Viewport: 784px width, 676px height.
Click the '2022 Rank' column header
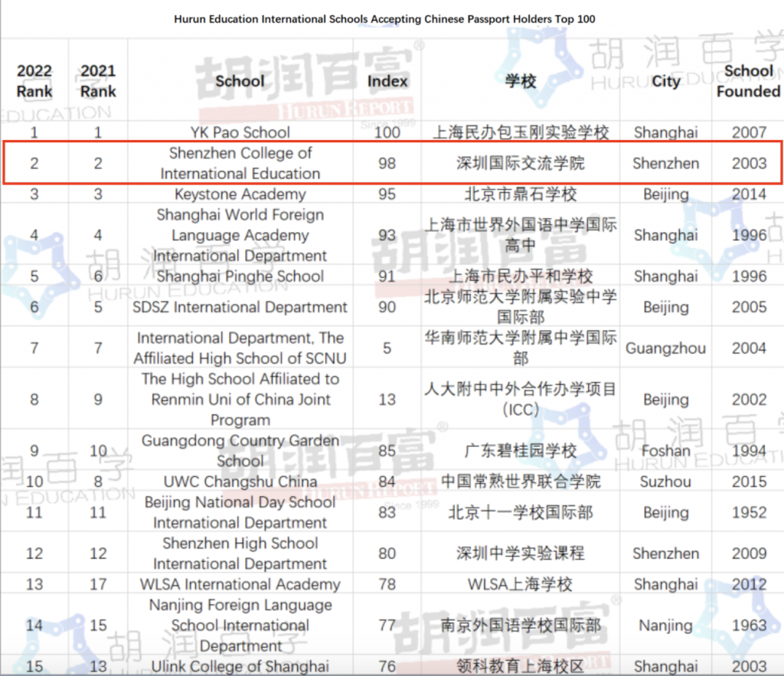[34, 81]
